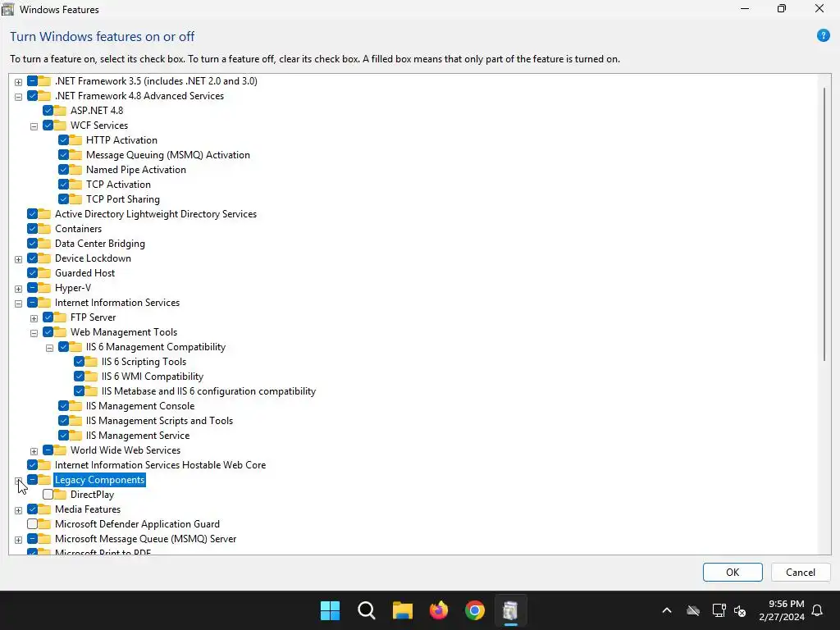This screenshot has width=840, height=630.
Task: Collapse .NET Framework 4.8 Advanced Services node
Action: click(x=18, y=97)
